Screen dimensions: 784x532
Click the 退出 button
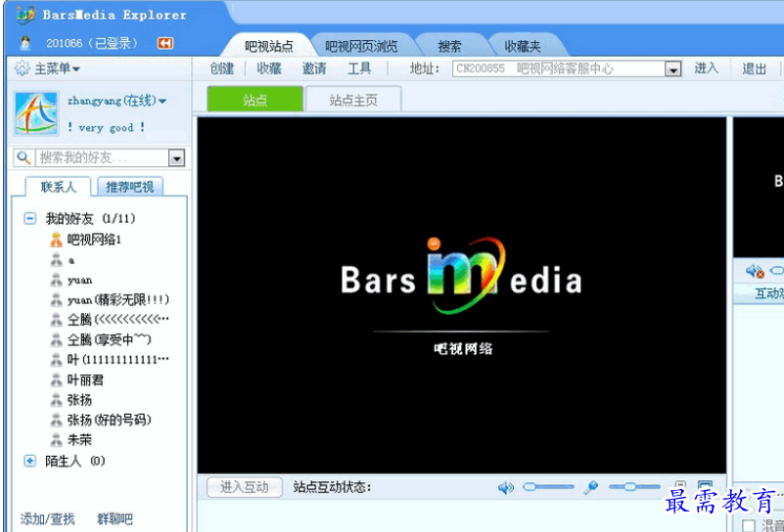[x=754, y=68]
